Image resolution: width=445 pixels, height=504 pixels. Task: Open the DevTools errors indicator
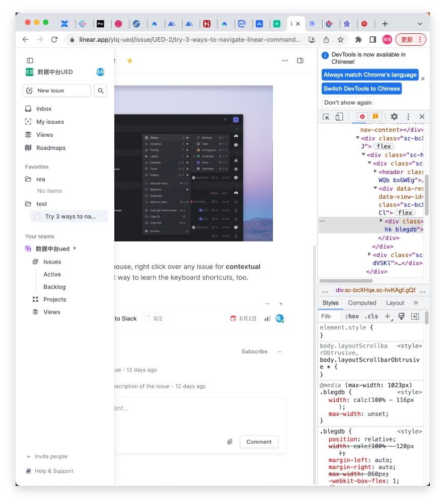coord(362,117)
